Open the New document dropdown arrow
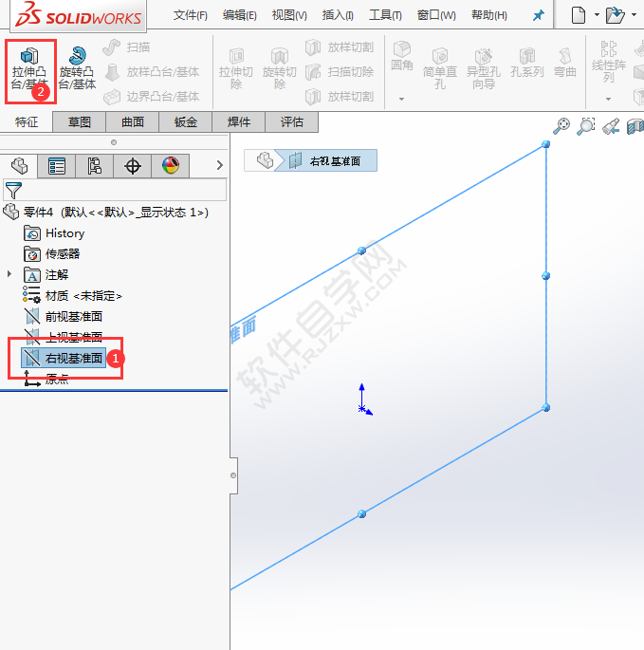This screenshot has height=650, width=644. [597, 14]
